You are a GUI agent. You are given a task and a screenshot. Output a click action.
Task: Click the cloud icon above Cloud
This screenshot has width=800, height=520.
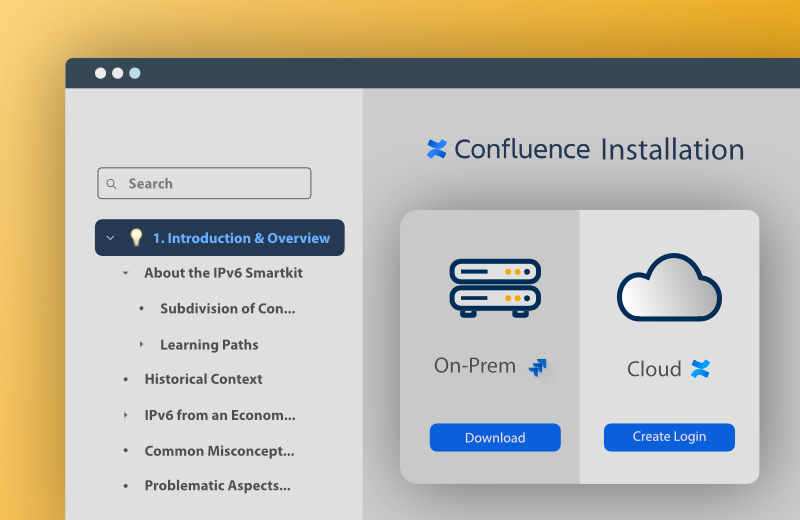668,287
